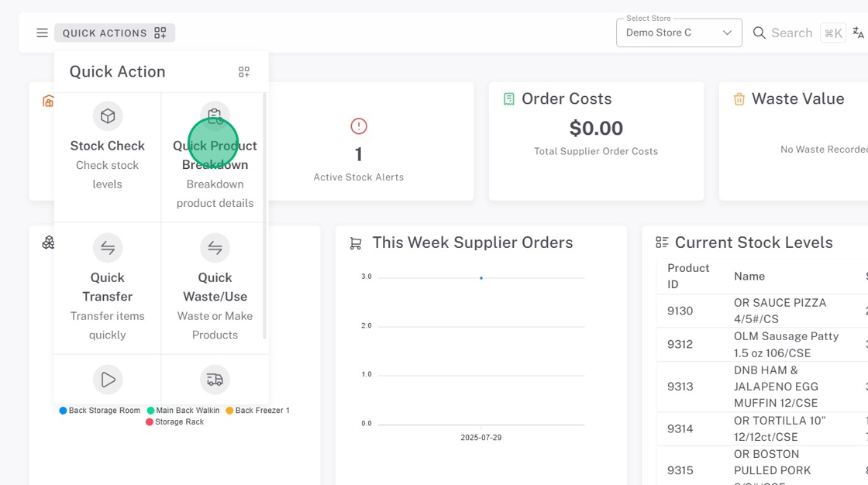The width and height of the screenshot is (868, 485).
Task: Toggle Back Freezer 1 legend item
Action: (x=257, y=411)
